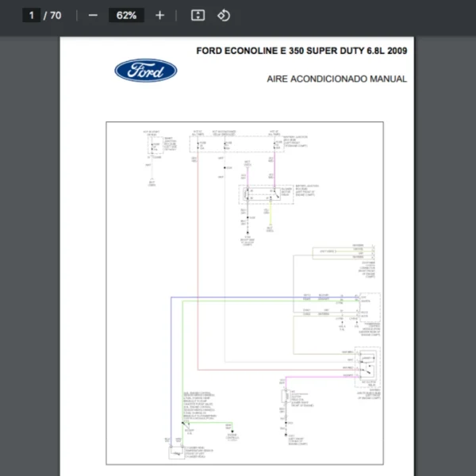Image resolution: width=476 pixels, height=476 pixels.
Task: Select the 62% zoom level box
Action: coord(126,15)
